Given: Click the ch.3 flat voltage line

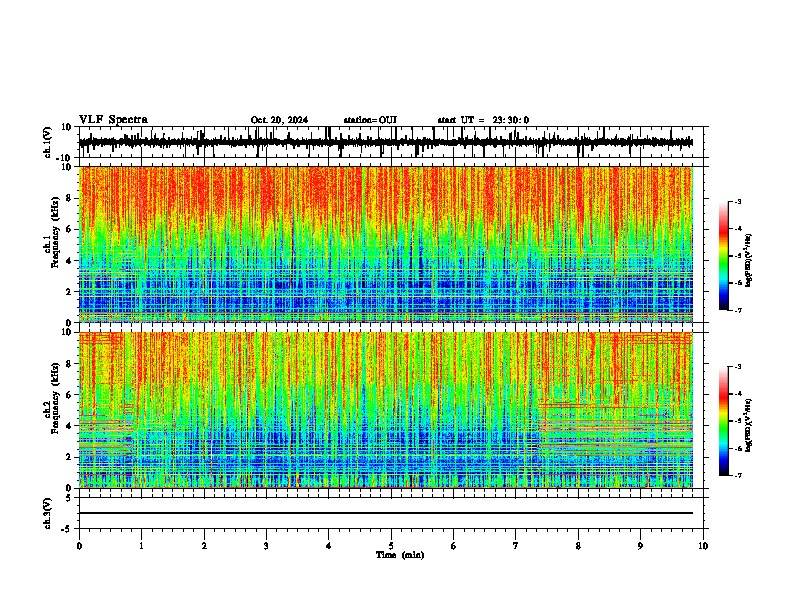Looking at the screenshot, I should (386, 513).
